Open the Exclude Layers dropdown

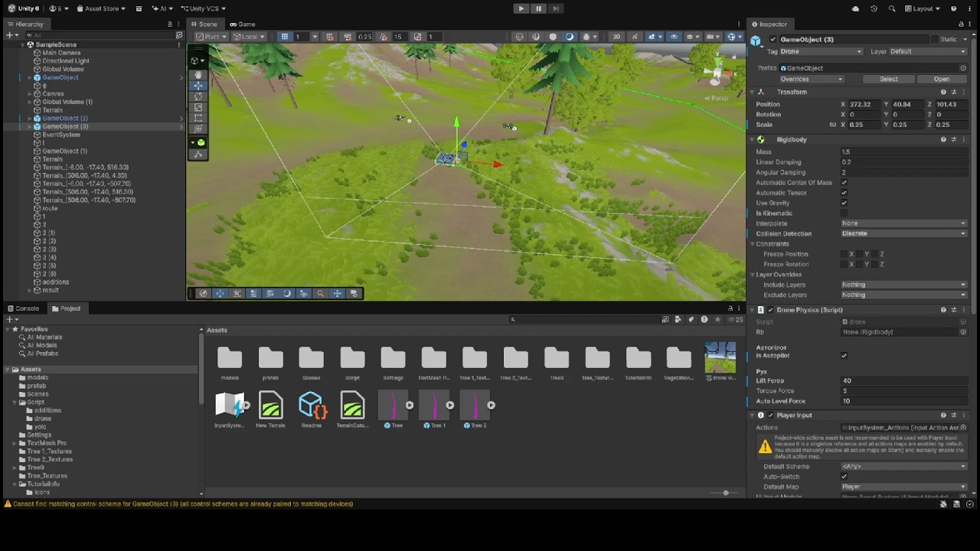click(903, 295)
